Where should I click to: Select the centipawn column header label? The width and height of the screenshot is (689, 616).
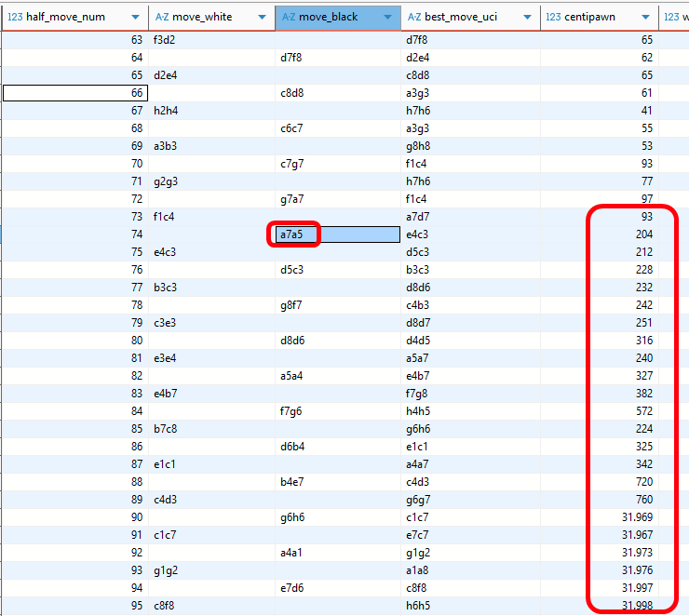click(x=595, y=17)
